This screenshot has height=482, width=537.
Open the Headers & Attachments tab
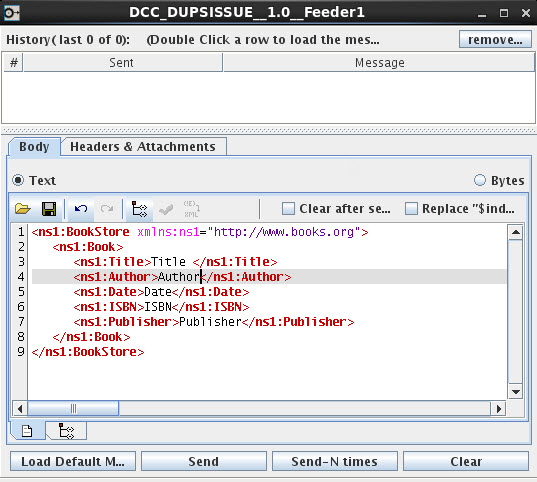coord(143,147)
